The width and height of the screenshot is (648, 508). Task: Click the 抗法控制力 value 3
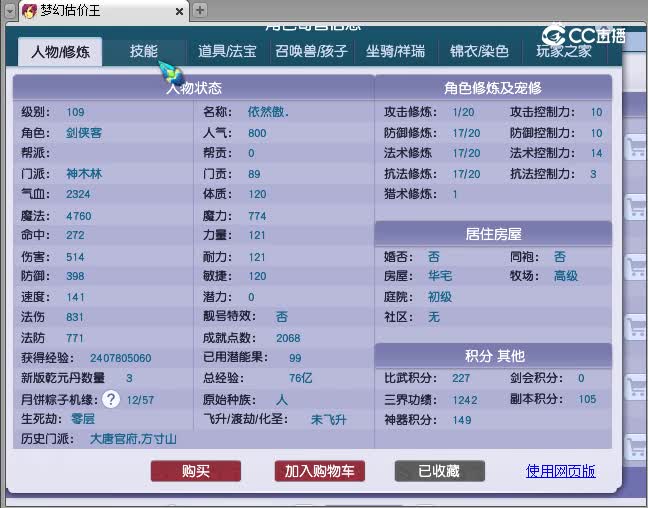593,174
